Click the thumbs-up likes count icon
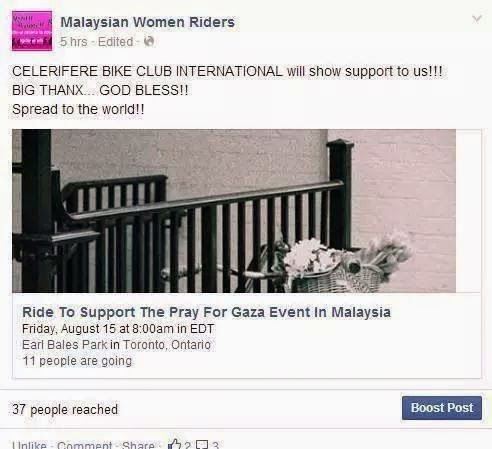Screen dimensions: 492x449 pyautogui.click(x=175, y=444)
